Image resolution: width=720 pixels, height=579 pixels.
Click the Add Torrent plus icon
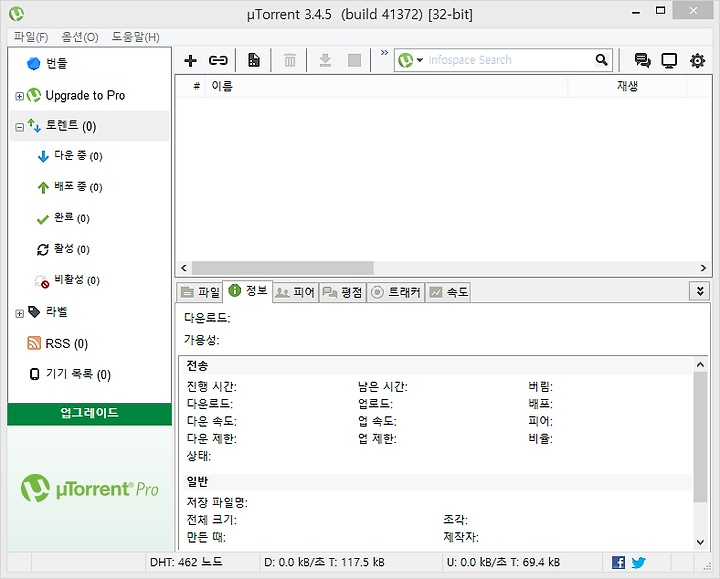point(190,60)
